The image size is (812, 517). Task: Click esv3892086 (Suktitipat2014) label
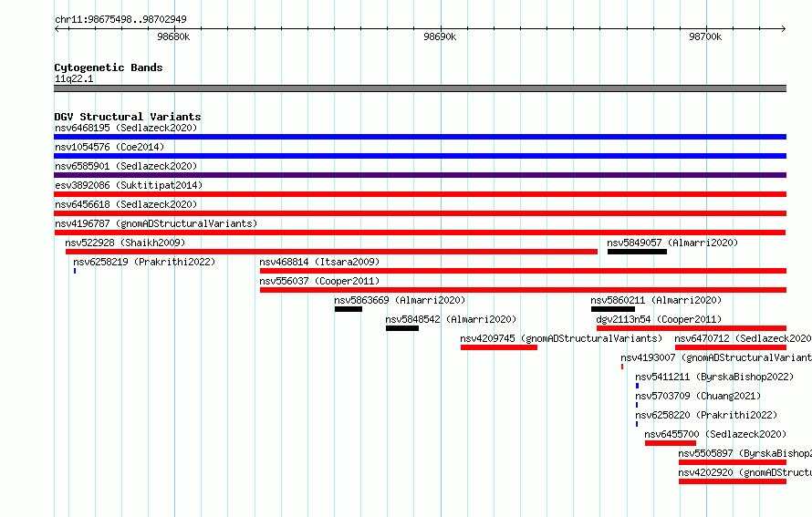click(x=129, y=185)
